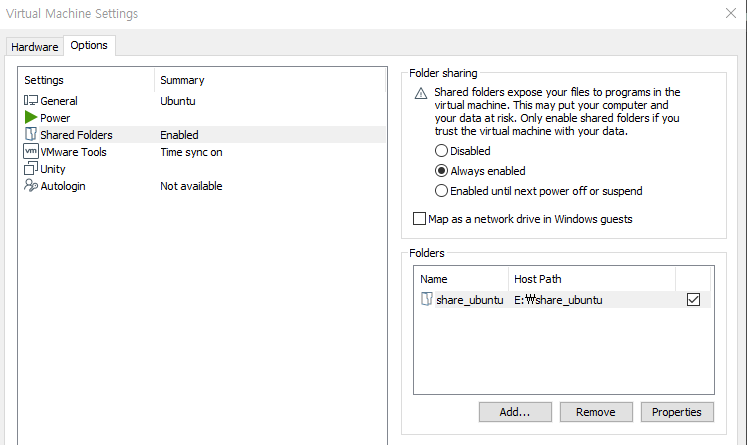This screenshot has height=445, width=747.
Task: Click the Shared Folders icon in settings list
Action: tap(31, 134)
